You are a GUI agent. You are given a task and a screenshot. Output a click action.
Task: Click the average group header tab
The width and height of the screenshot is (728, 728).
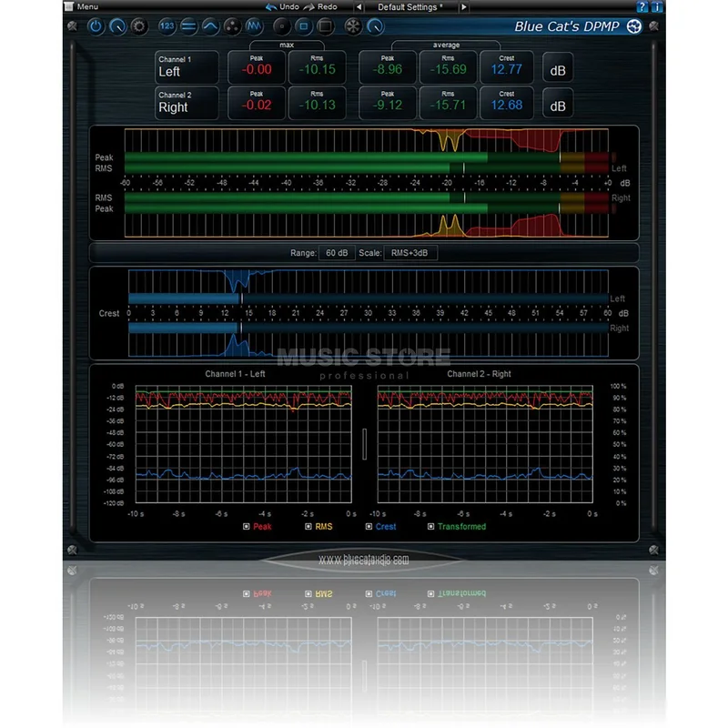446,45
